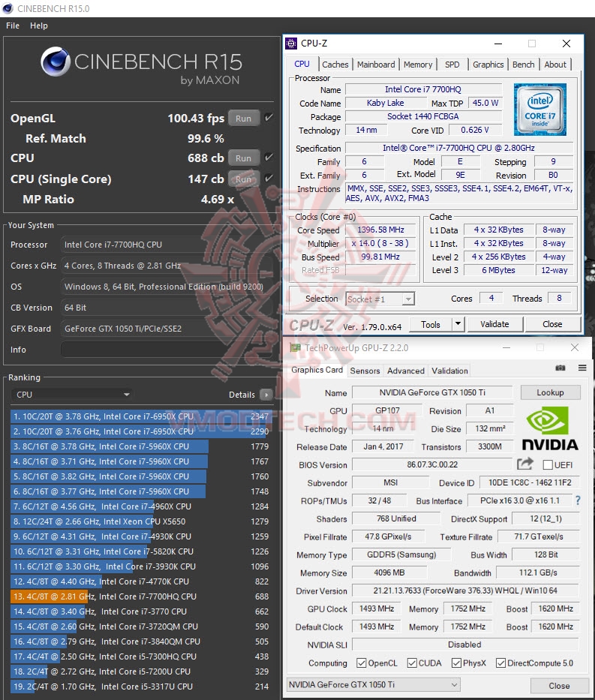Switch to the Sensors tab in GPU-Z
Screen dimensions: 595x700
[365, 371]
